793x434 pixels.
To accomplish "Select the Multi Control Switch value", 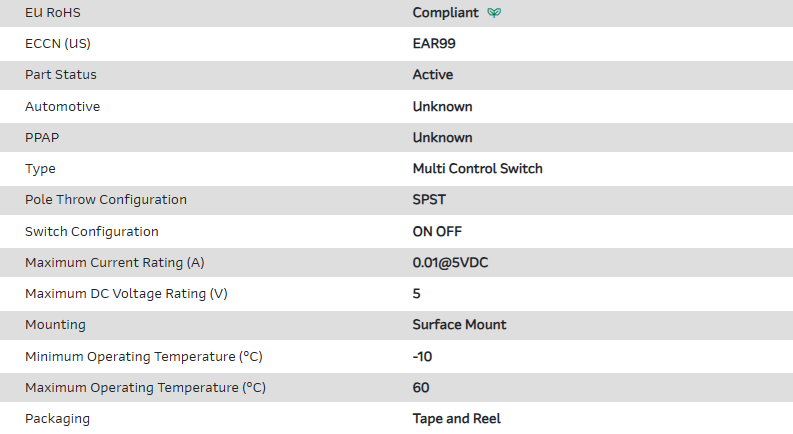I will [477, 168].
